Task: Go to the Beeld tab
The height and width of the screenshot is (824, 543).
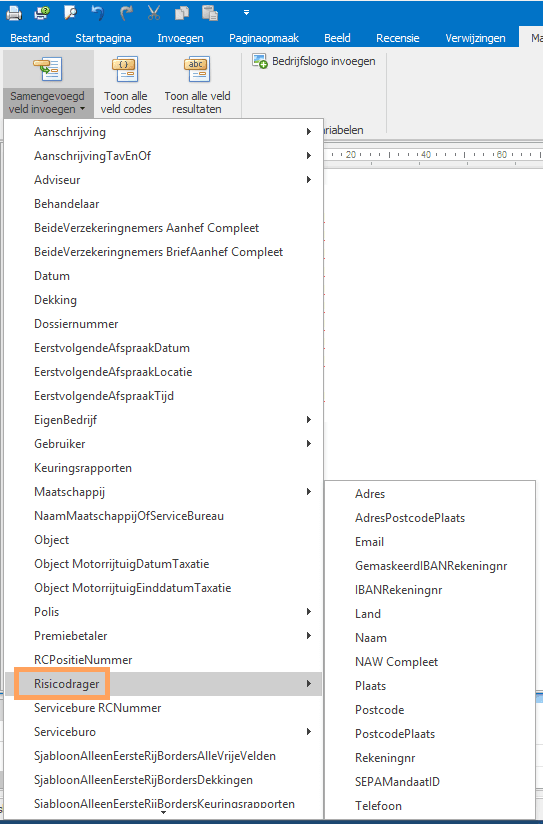Action: (x=337, y=38)
